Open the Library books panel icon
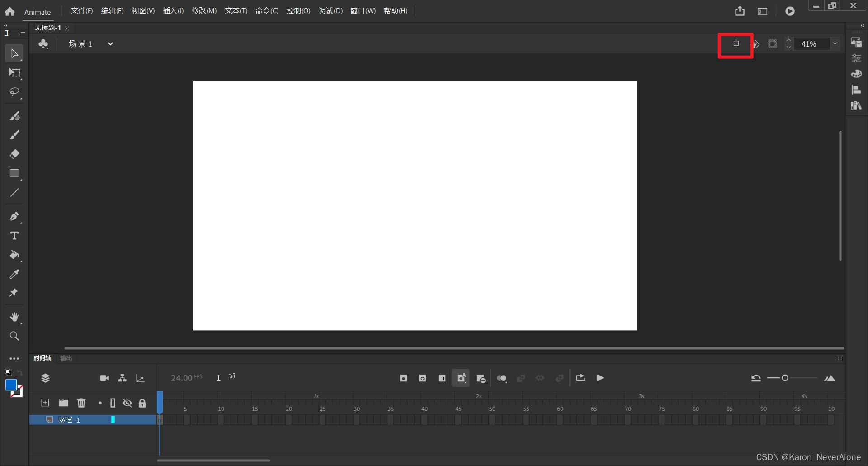This screenshot has width=868, height=466. coord(856,106)
